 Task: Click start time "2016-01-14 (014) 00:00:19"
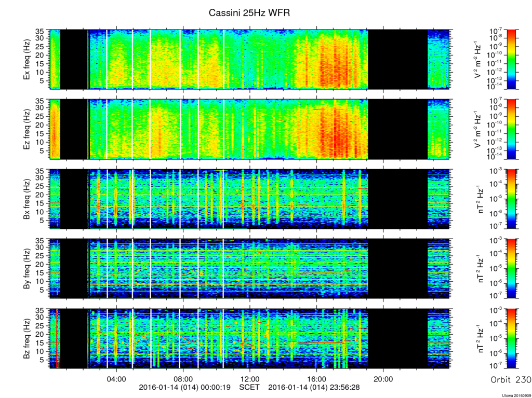tap(185, 387)
